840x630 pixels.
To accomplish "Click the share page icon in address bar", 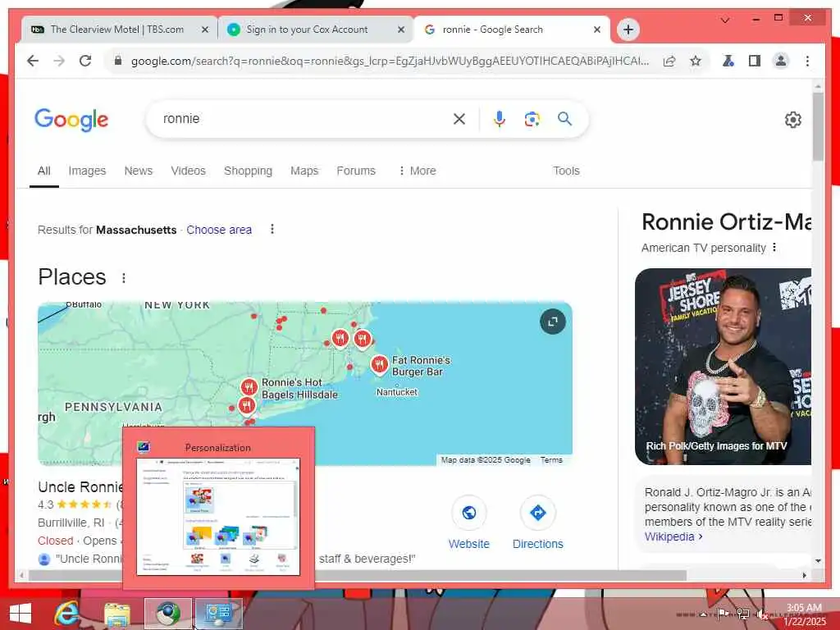I will tap(669, 61).
